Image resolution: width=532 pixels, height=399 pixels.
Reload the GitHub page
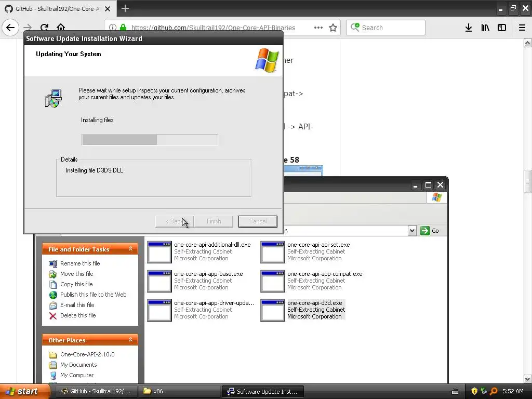pyautogui.click(x=45, y=28)
